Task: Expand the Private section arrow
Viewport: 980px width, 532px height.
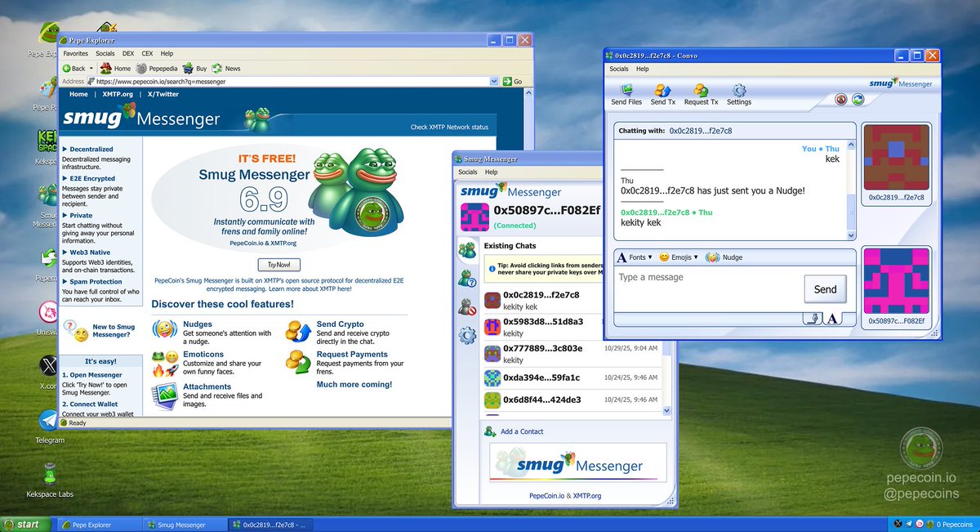Action: click(x=65, y=216)
